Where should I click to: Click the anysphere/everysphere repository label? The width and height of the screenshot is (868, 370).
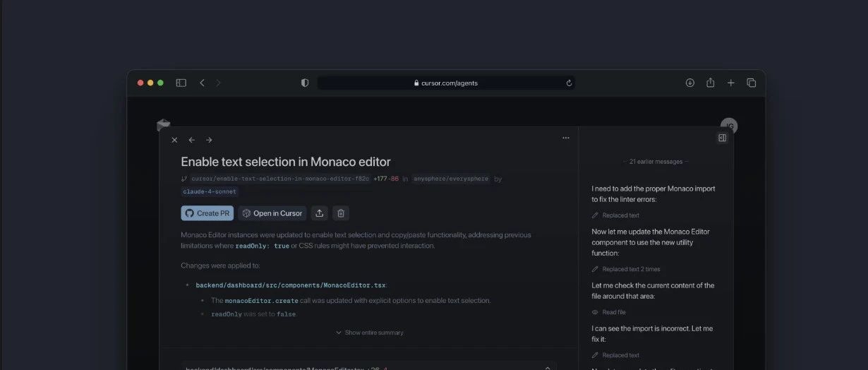pos(451,179)
